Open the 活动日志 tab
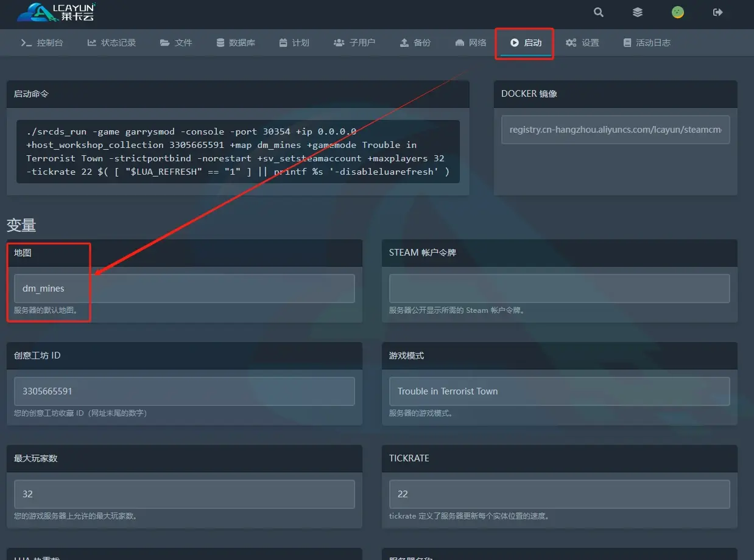The image size is (754, 560). pyautogui.click(x=647, y=43)
